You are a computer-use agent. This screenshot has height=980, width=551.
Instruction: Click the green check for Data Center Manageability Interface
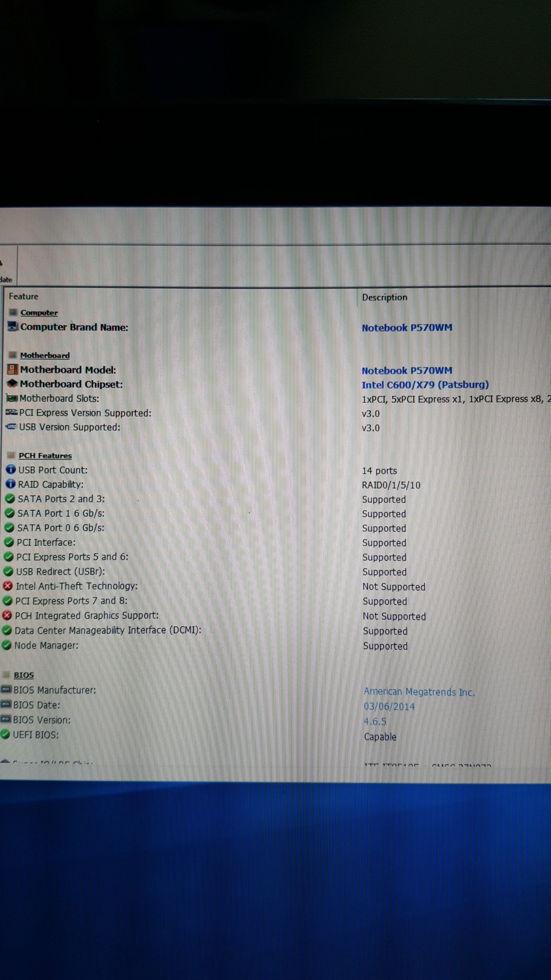(7, 630)
